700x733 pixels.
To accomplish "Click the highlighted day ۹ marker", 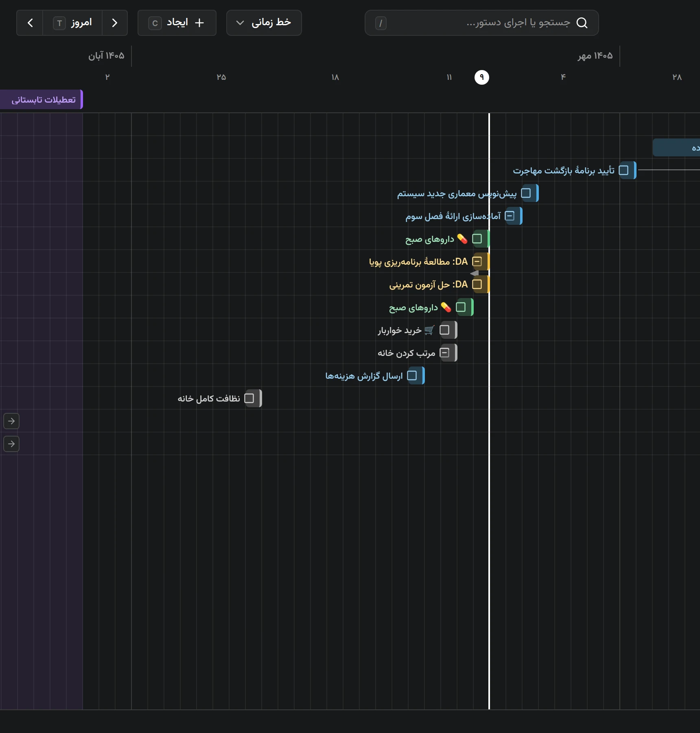I will [x=482, y=77].
